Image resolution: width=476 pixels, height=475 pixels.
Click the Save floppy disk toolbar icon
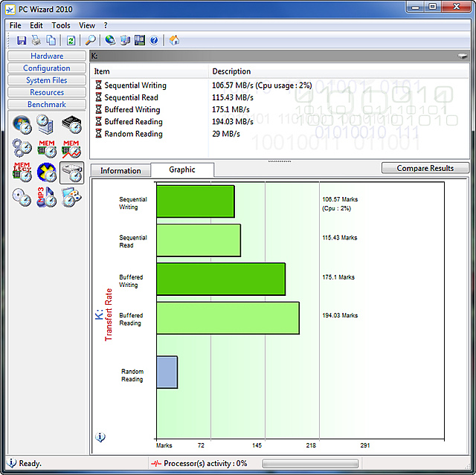click(x=22, y=40)
